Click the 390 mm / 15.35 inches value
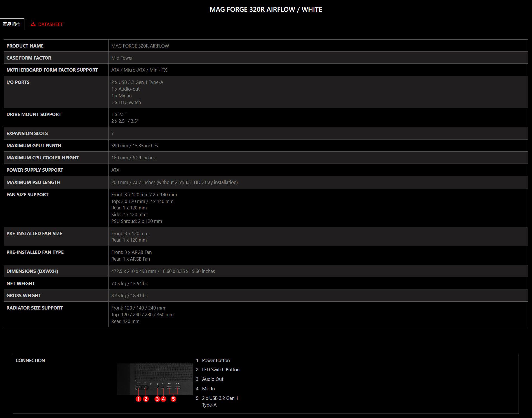This screenshot has width=532, height=418. point(135,146)
